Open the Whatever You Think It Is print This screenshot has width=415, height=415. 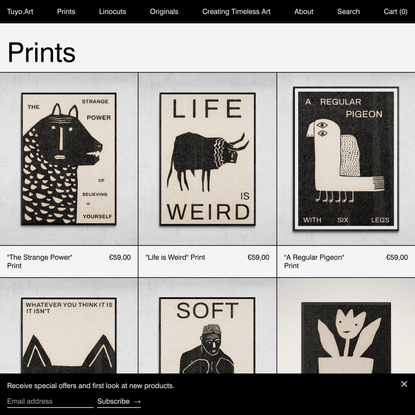[69, 326]
